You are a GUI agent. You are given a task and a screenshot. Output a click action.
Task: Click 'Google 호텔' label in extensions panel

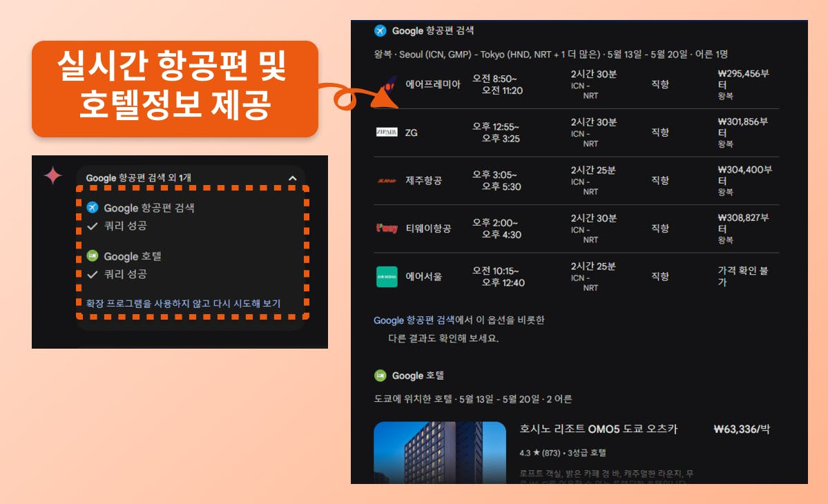pyautogui.click(x=133, y=256)
